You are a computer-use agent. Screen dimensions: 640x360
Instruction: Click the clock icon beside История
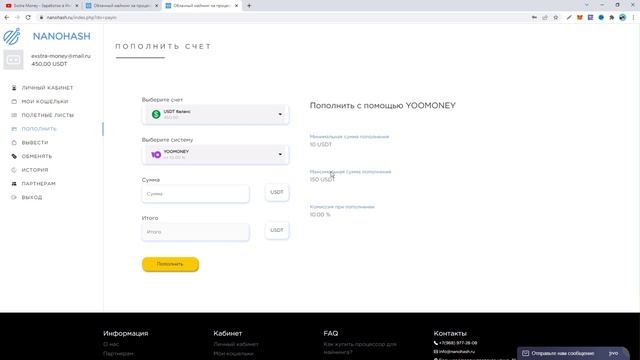point(14,170)
